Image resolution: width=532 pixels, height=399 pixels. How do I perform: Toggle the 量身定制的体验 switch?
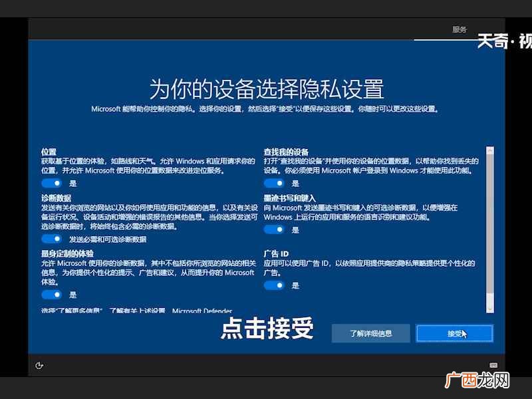pos(52,294)
